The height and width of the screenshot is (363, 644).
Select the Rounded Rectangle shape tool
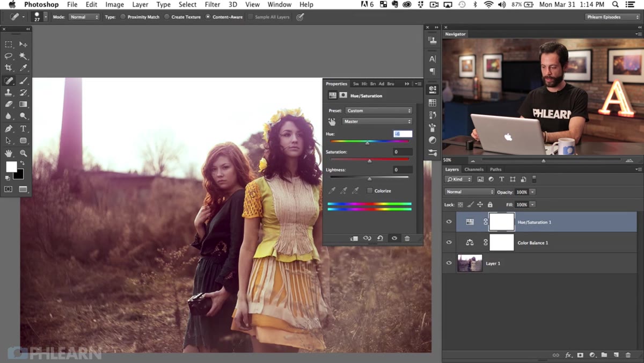coord(23,140)
